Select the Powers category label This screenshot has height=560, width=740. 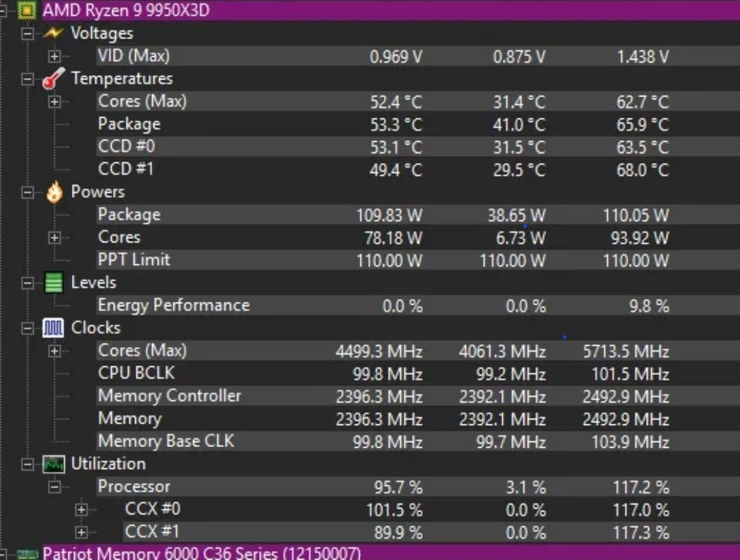pyautogui.click(x=98, y=192)
